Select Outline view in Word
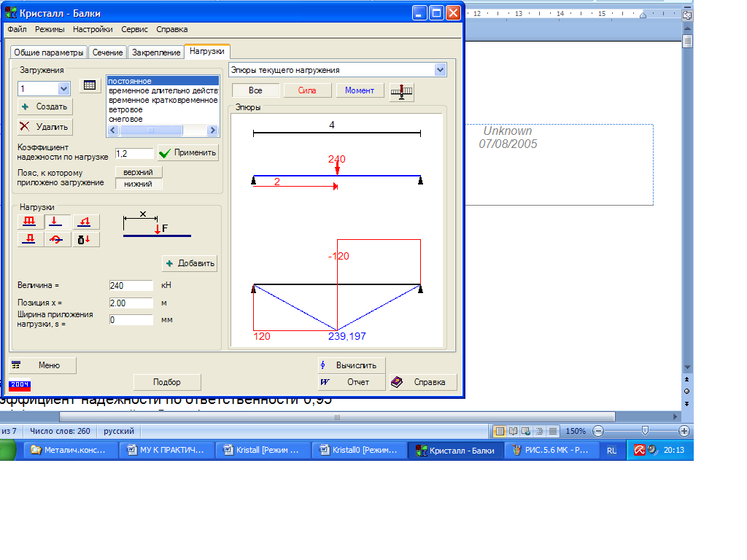 tap(539, 432)
